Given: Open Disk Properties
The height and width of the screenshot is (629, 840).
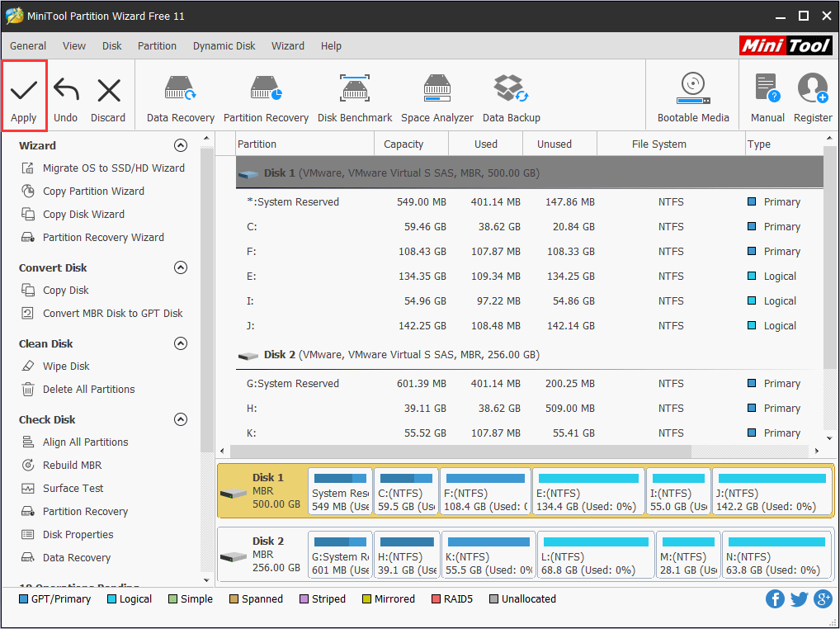Looking at the screenshot, I should click(67, 535).
